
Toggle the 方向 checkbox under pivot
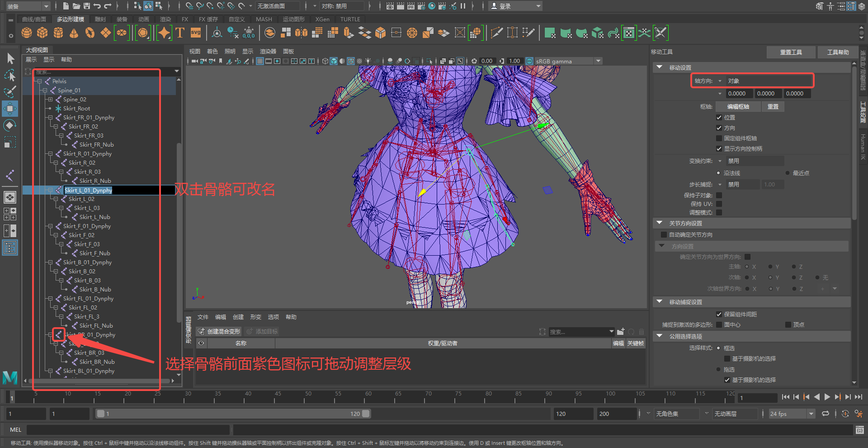(719, 128)
